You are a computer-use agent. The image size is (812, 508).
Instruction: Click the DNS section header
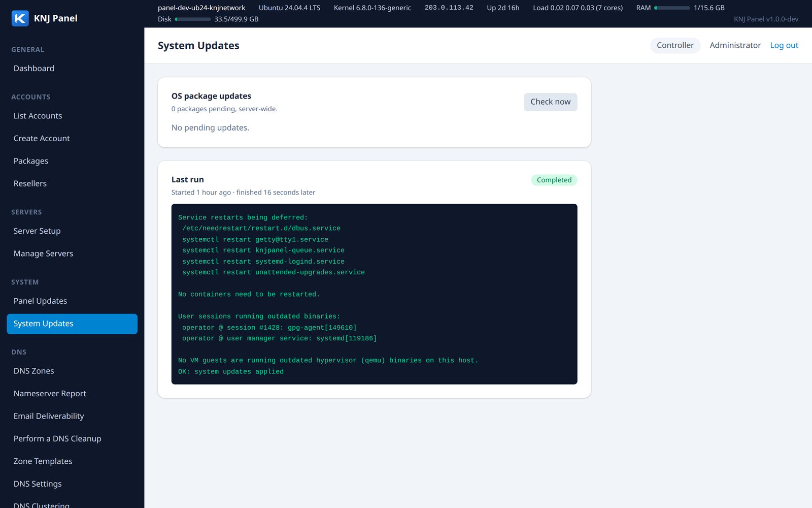point(19,353)
